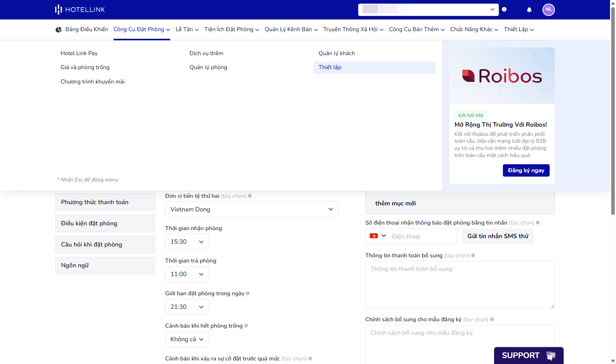Select Dịch vụ thêm menu item
This screenshot has height=364, width=616.
(x=206, y=53)
